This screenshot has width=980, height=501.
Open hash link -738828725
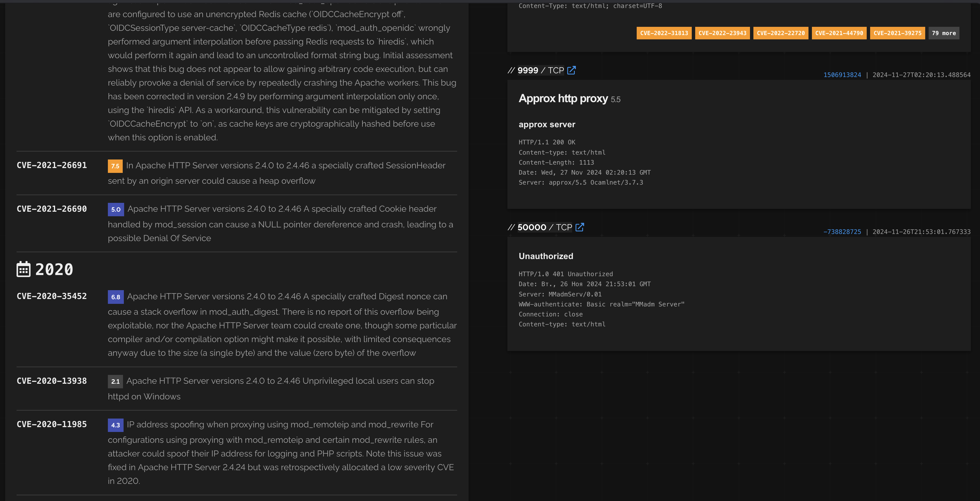tap(842, 232)
